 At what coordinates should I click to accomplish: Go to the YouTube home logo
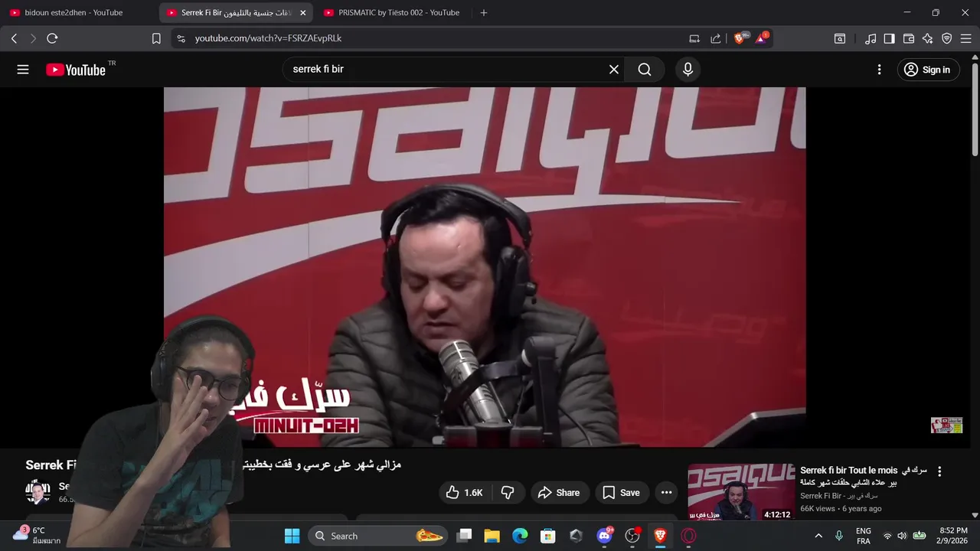76,70
